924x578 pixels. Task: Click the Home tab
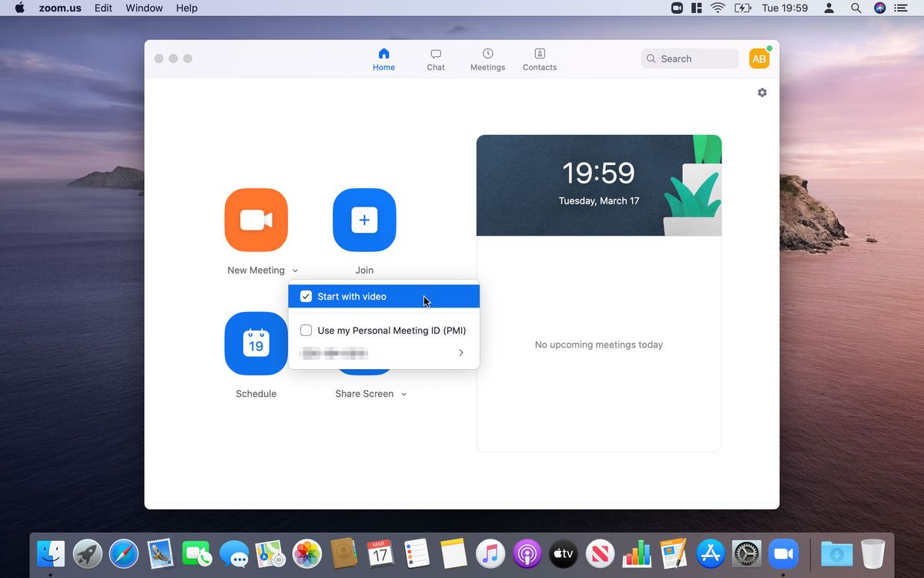(383, 58)
